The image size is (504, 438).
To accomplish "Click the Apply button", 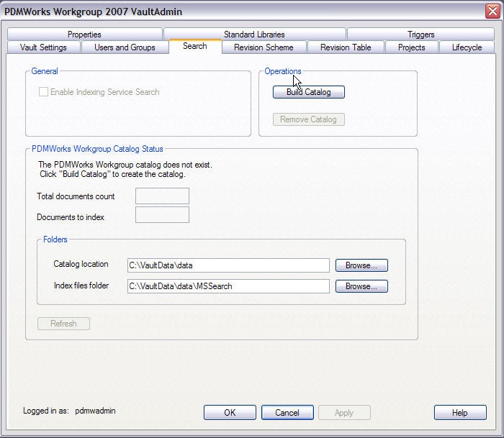I will 344,412.
